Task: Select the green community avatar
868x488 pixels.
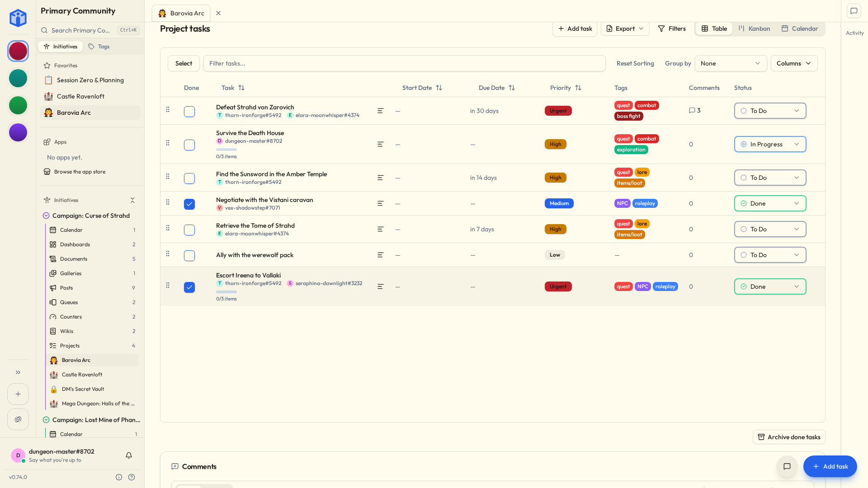Action: [x=18, y=105]
